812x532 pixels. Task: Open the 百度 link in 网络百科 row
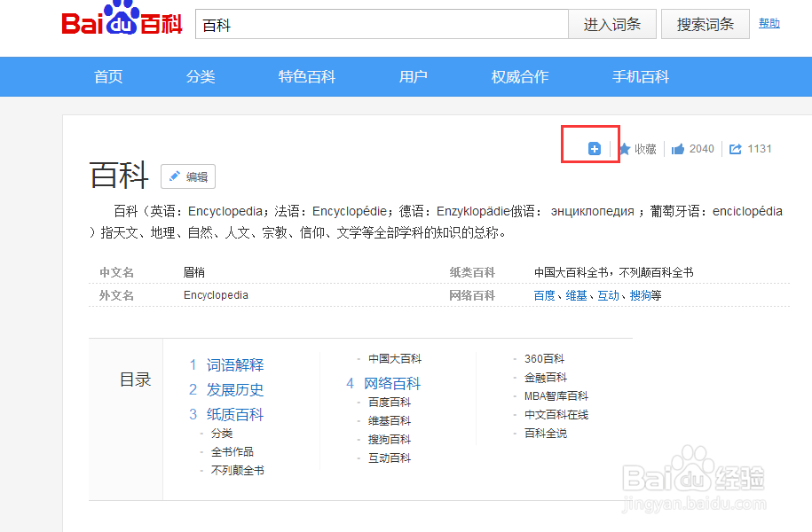[544, 295]
